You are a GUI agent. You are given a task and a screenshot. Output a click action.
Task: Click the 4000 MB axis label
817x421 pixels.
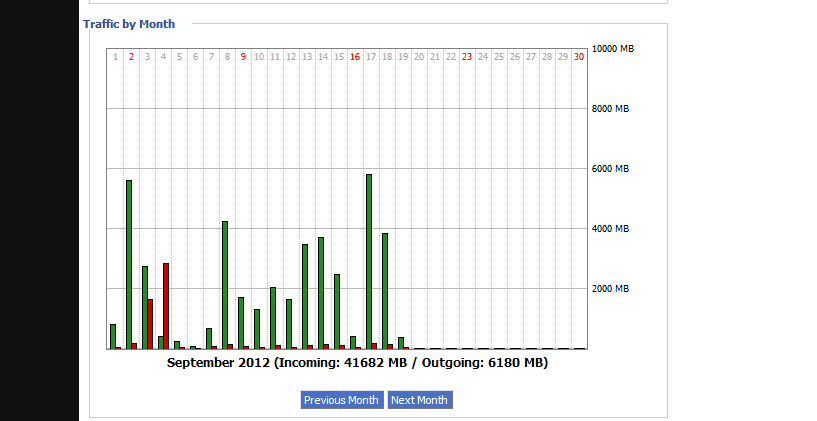[610, 228]
